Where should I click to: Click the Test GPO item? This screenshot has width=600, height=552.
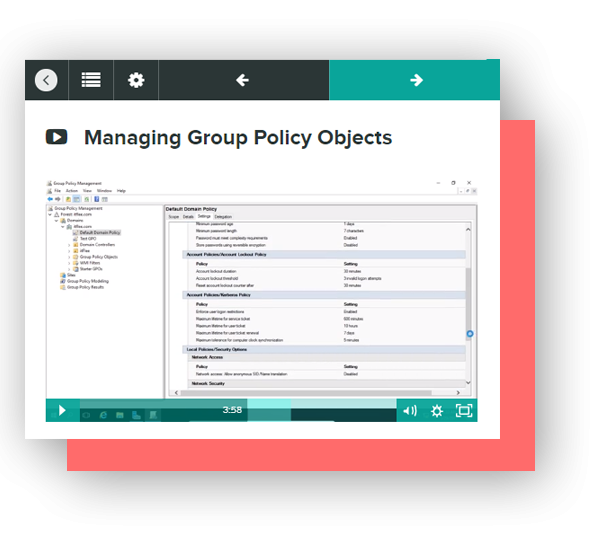[88, 238]
